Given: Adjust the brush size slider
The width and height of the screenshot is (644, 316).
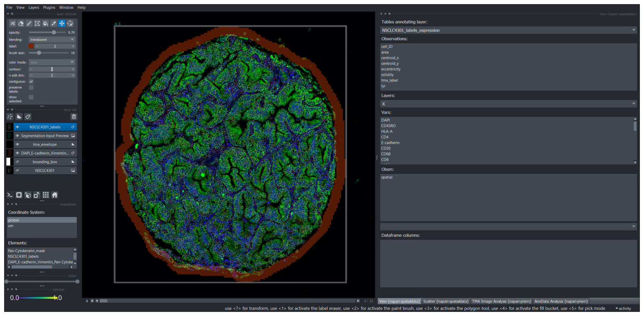Looking at the screenshot, I should coord(48,53).
